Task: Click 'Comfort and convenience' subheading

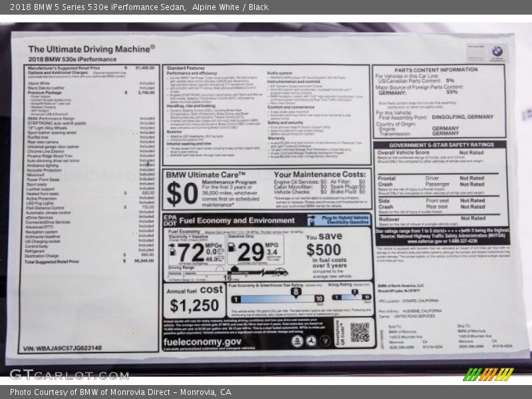Action: click(x=291, y=107)
